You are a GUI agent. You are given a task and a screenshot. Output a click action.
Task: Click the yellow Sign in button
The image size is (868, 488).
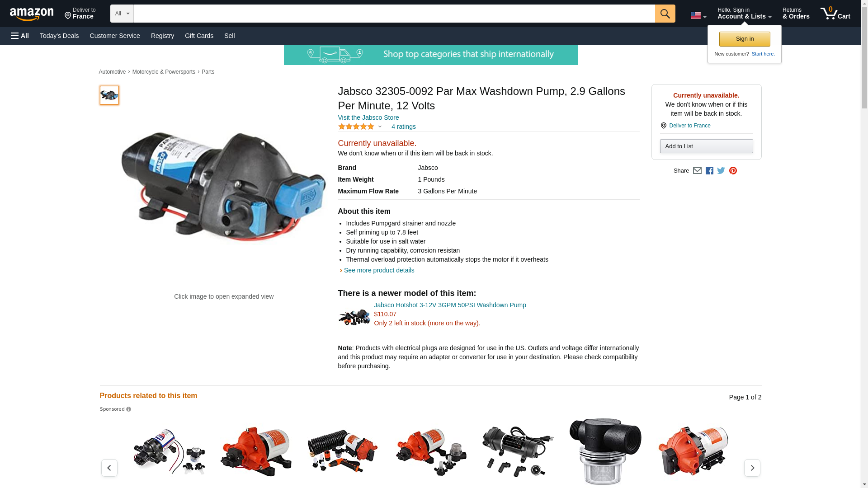(x=745, y=39)
